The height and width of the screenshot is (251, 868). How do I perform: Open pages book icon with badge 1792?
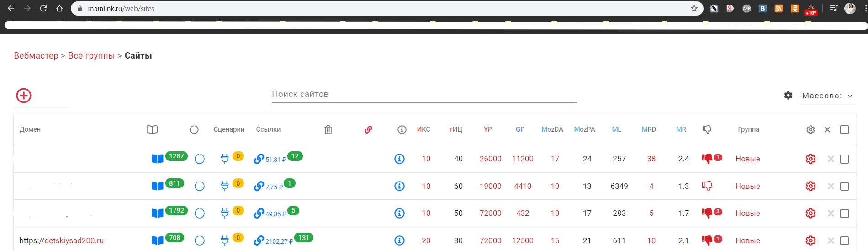point(158,214)
